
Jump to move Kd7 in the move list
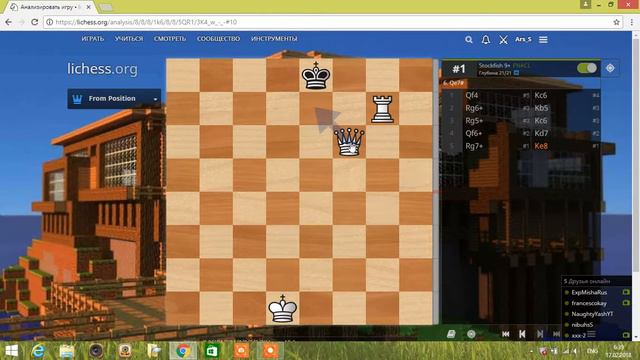(541, 133)
